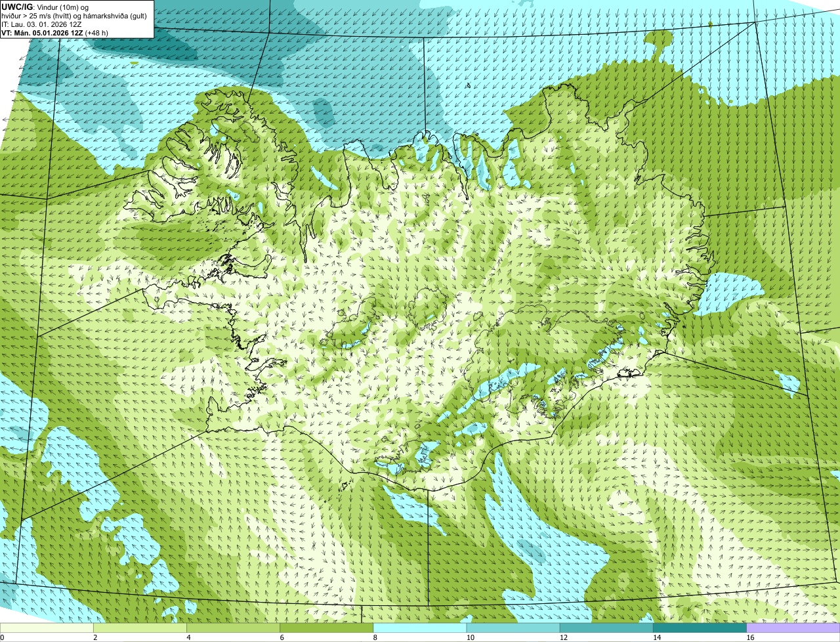
Task: Choose the dark teal 14–16 m/s legend swatch
Action: coord(700,628)
